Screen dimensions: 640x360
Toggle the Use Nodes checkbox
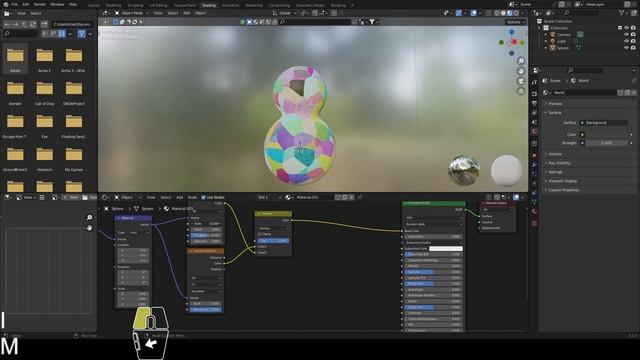203,197
